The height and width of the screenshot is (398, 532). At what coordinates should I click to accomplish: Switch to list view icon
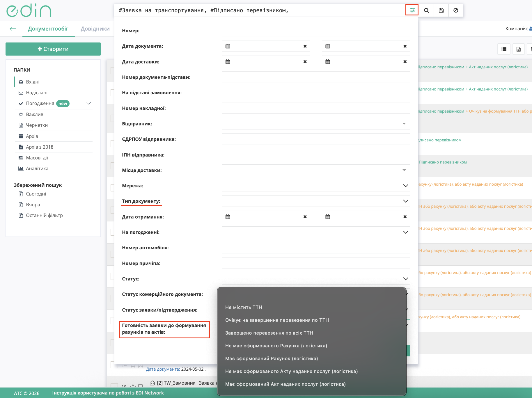[504, 49]
